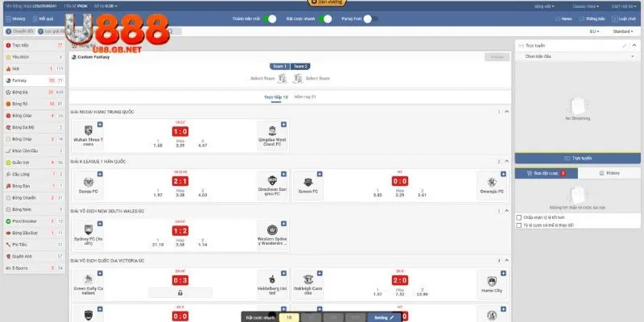Select quick bet amount 10

(289, 317)
